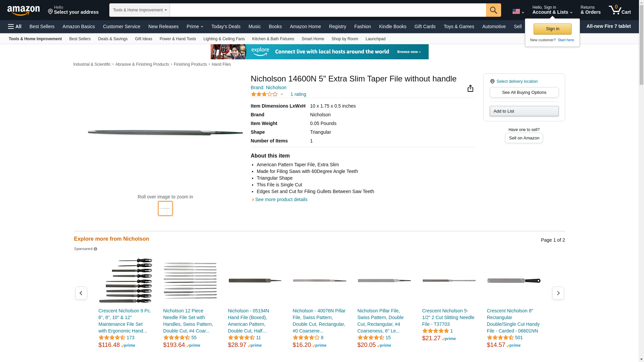Click in the search text field

[327, 10]
